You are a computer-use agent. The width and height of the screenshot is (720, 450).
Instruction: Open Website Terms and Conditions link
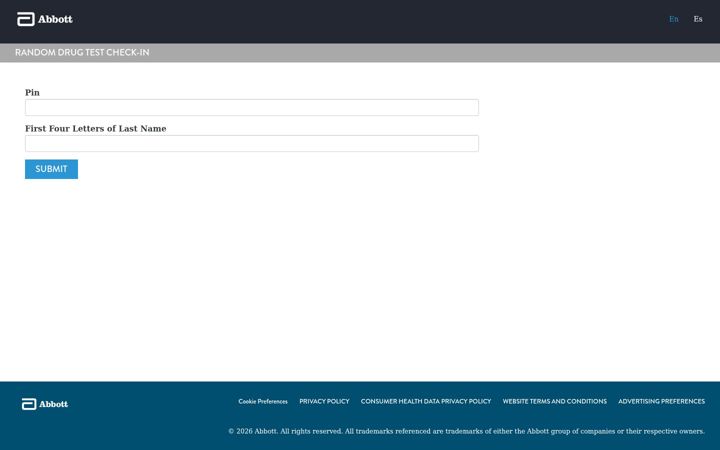click(x=554, y=401)
